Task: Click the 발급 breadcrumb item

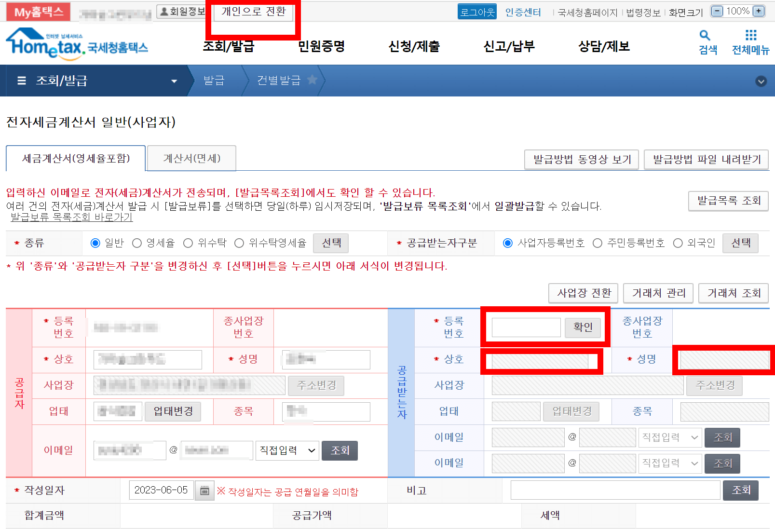Action: (214, 81)
